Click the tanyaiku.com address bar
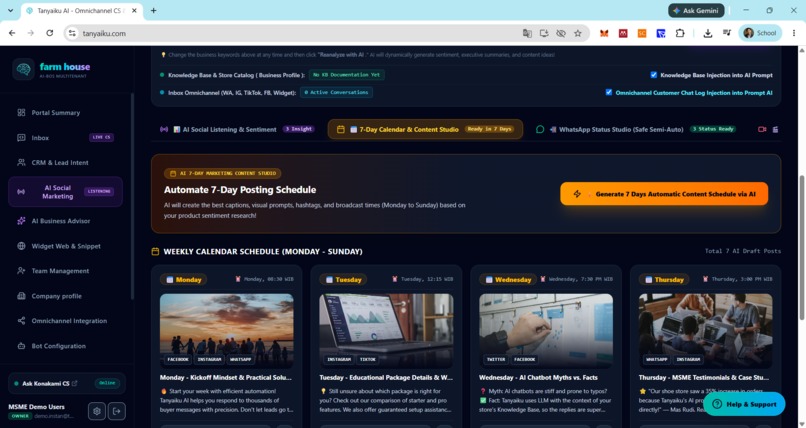Image resolution: width=806 pixels, height=428 pixels. click(298, 33)
